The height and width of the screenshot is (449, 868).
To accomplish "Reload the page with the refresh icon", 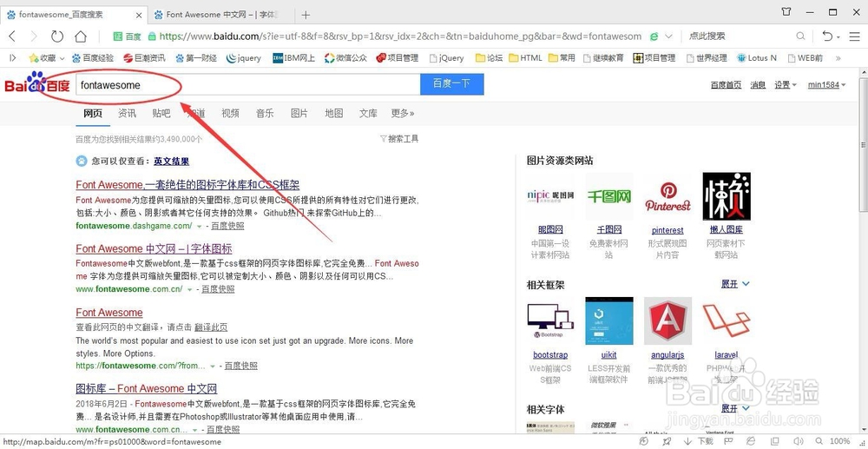I will point(57,36).
